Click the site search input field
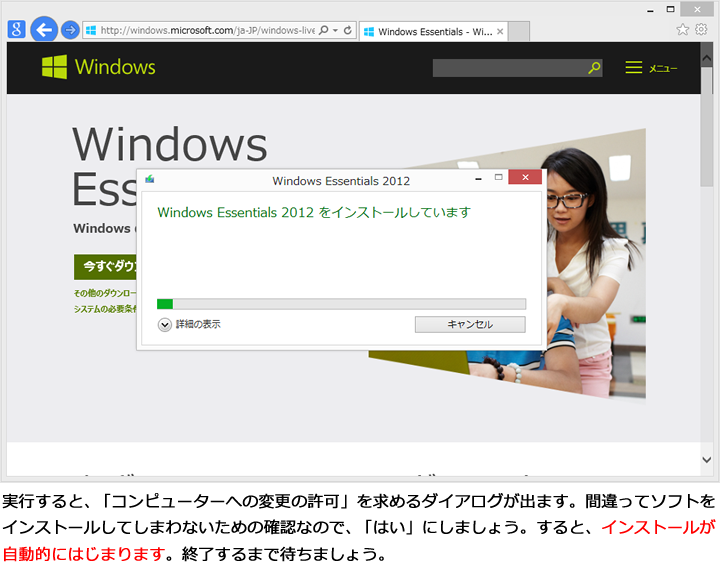Screen dimensions: 720x562 [509, 68]
